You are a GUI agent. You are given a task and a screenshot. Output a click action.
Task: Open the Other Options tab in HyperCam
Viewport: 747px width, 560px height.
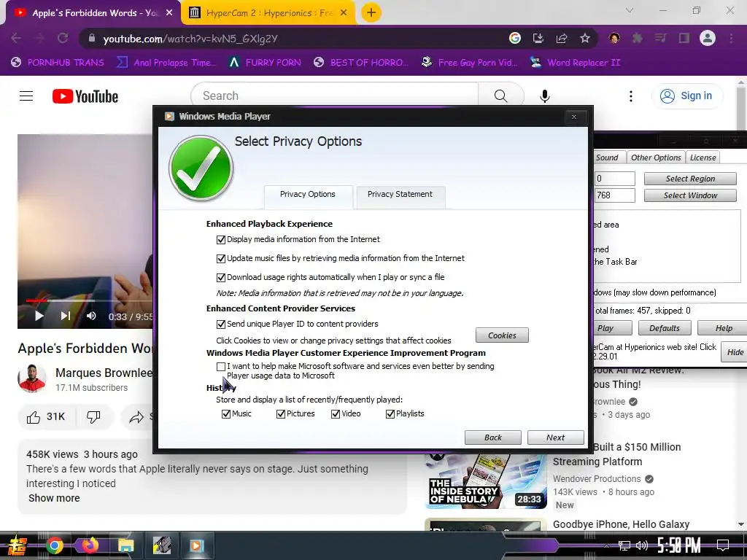[656, 157]
